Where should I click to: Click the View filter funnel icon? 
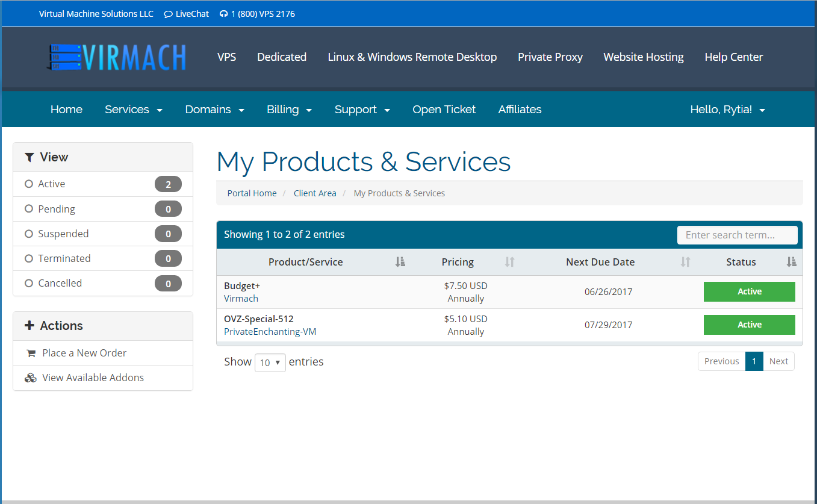coord(29,157)
